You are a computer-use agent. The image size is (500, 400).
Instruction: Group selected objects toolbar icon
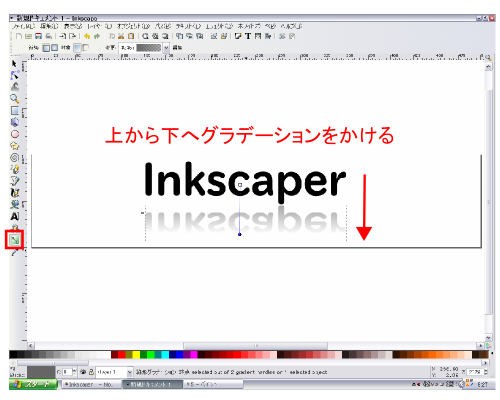pos(214,36)
